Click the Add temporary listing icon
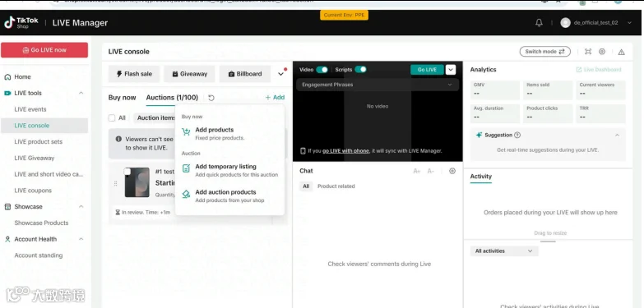The height and width of the screenshot is (308, 644). [186, 168]
